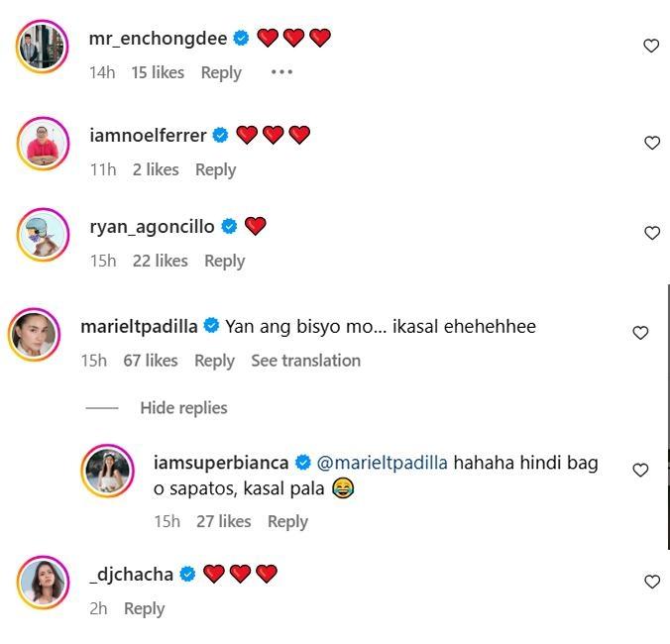The image size is (670, 644).
Task: Open the @marieltpadilla mention link
Action: coord(383,463)
